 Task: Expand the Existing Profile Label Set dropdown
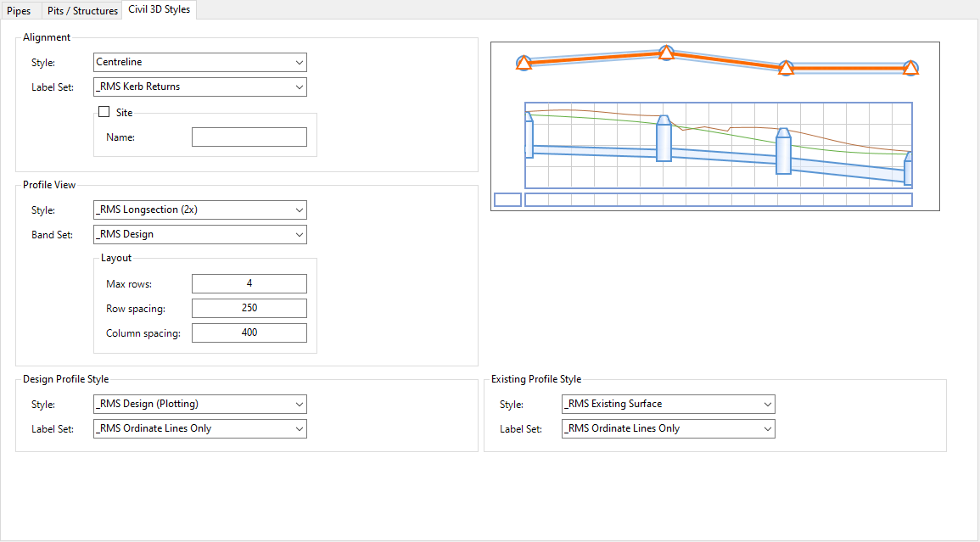[x=668, y=429]
